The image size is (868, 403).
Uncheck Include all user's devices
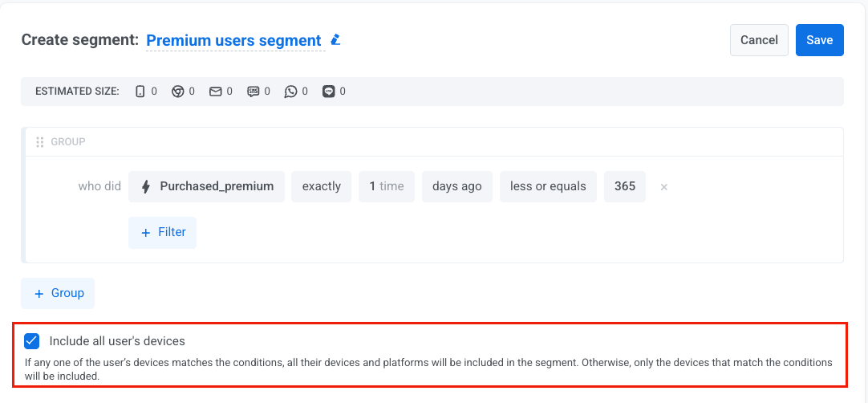(x=32, y=341)
